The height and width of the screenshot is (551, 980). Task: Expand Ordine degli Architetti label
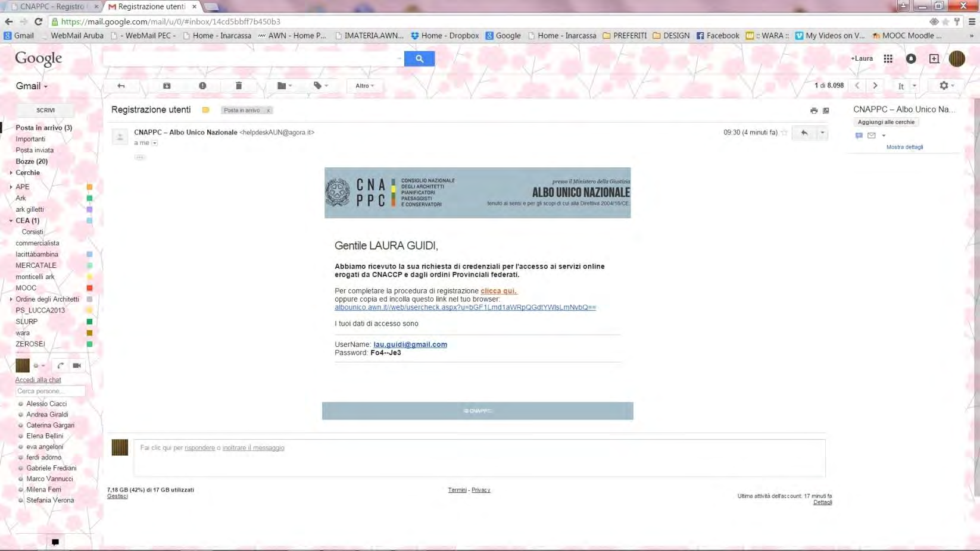(x=11, y=299)
